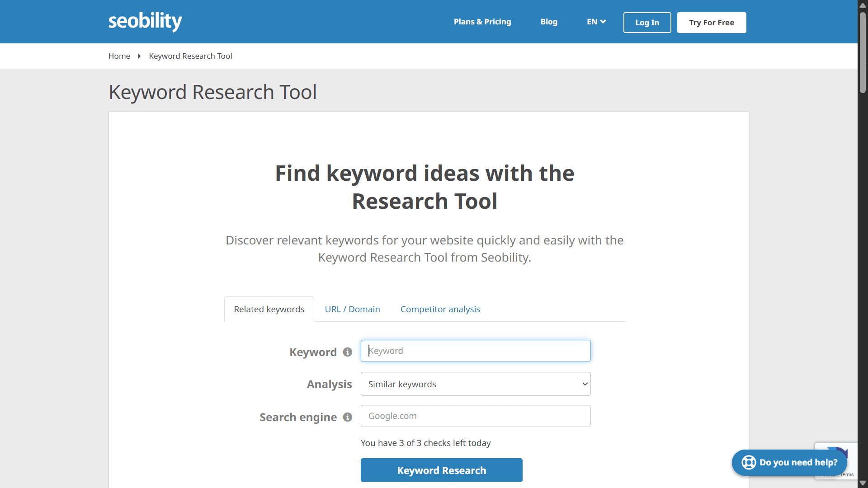Click the 'Keyword Research Tool' page title

tap(212, 92)
